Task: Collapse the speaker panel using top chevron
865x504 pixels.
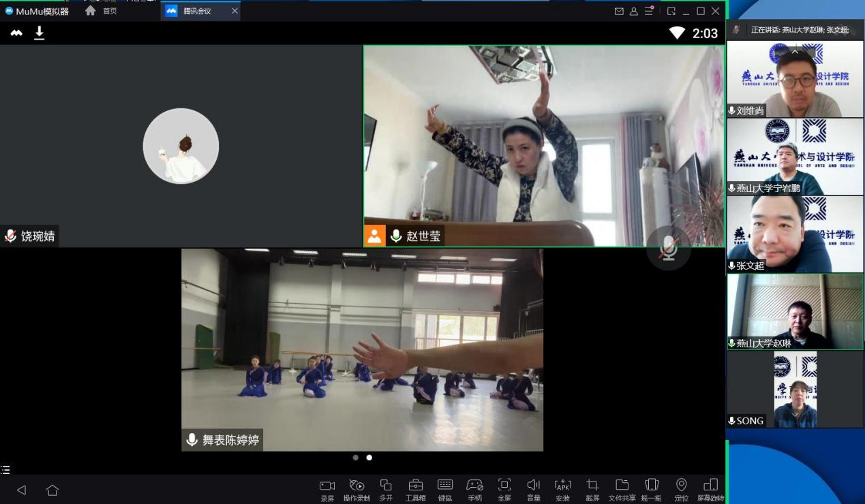Action: click(x=795, y=51)
